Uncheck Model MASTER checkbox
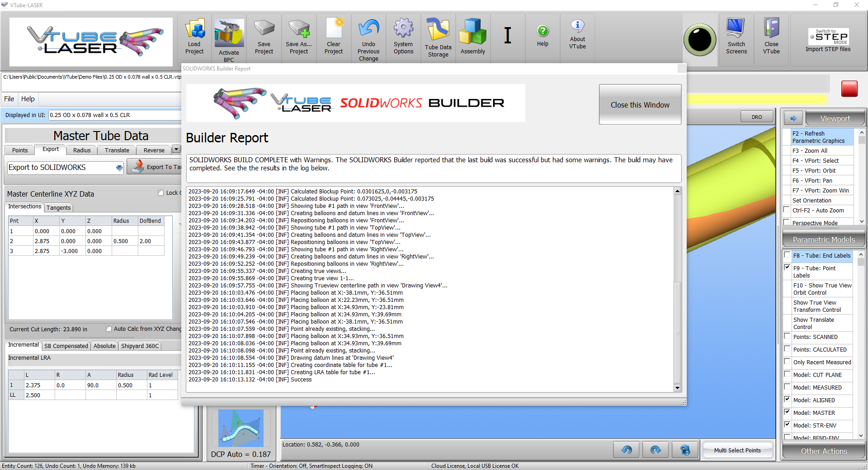The height and width of the screenshot is (470, 868). tap(787, 412)
